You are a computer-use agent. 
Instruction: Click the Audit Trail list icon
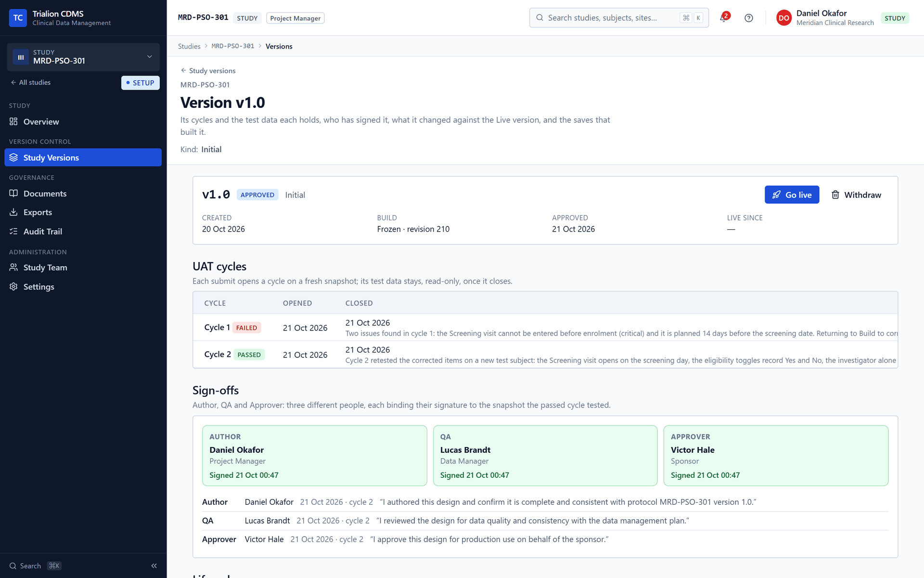pos(13,231)
